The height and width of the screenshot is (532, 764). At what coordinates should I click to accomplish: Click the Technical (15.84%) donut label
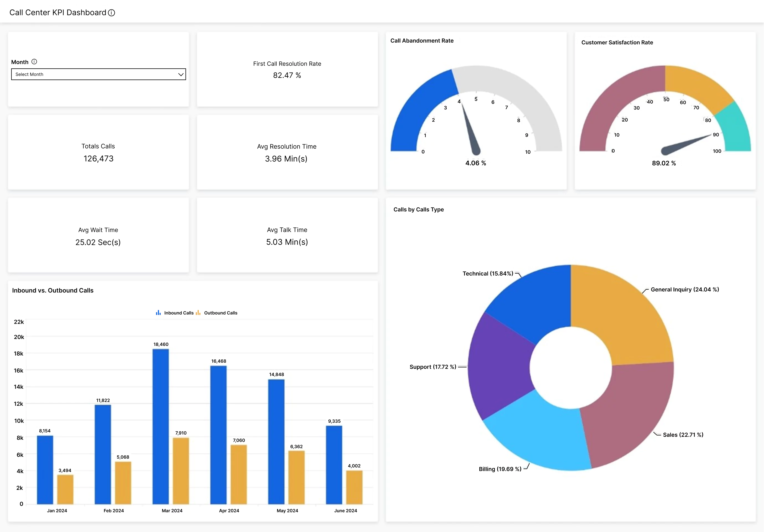coord(488,274)
